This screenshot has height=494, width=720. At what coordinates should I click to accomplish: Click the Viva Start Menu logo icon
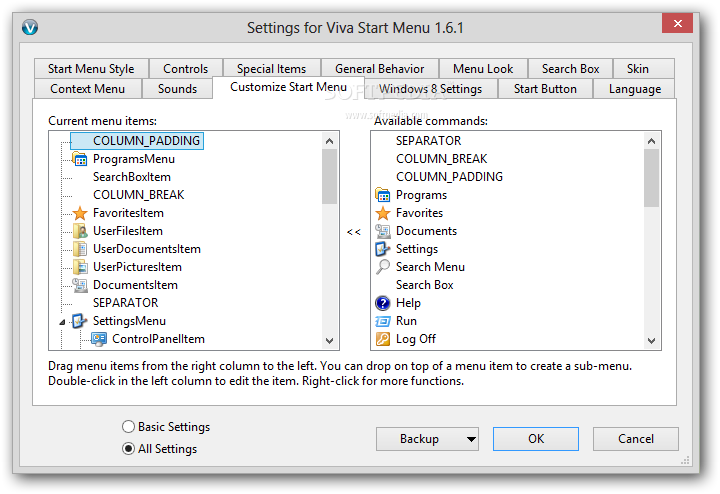click(30, 28)
